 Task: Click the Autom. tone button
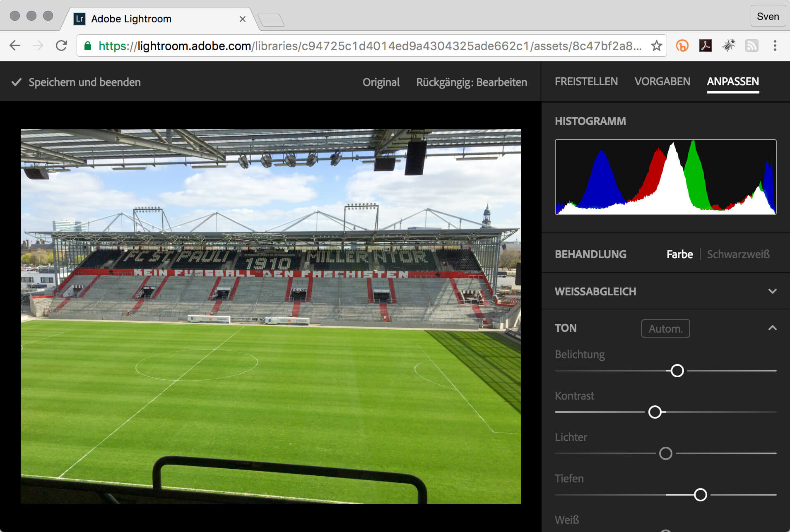[665, 328]
